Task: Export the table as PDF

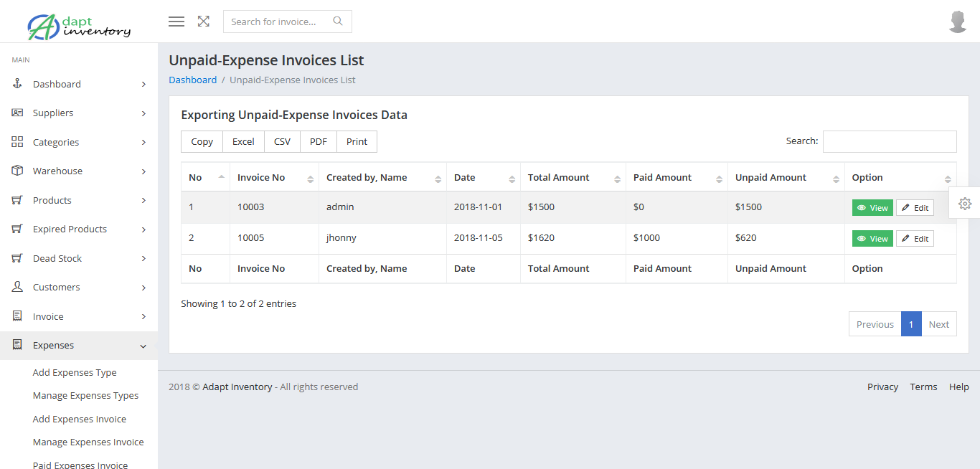Action: 319,142
